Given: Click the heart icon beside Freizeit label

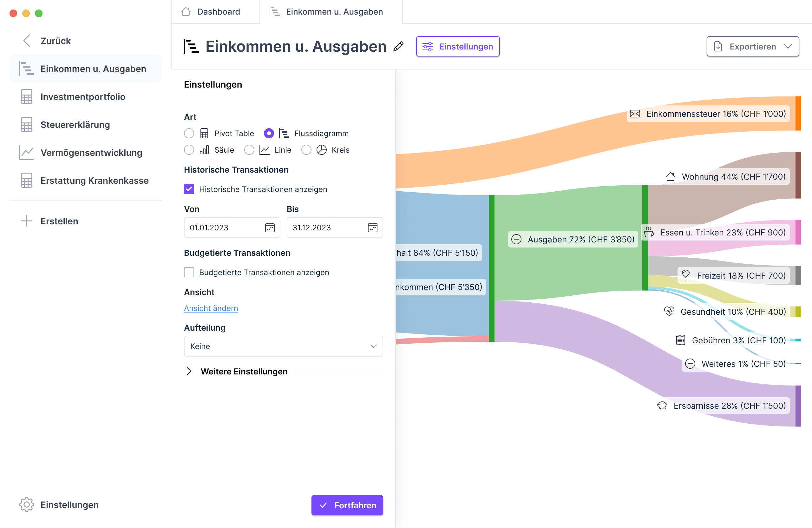Looking at the screenshot, I should point(686,275).
